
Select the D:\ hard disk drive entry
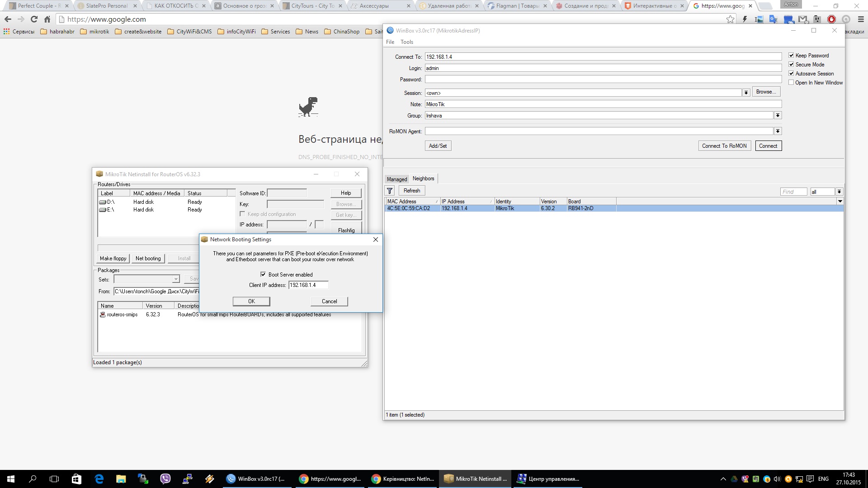point(111,202)
